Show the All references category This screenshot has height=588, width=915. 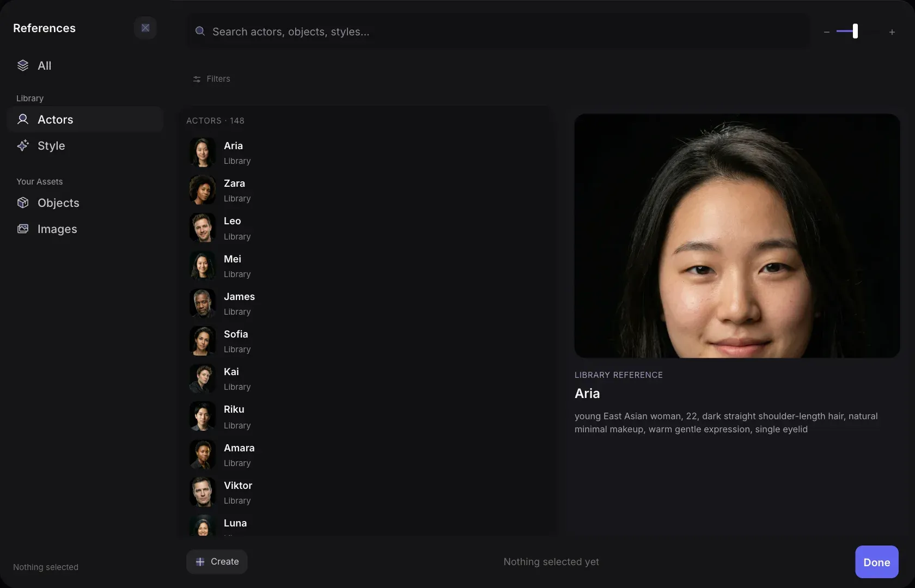point(85,65)
